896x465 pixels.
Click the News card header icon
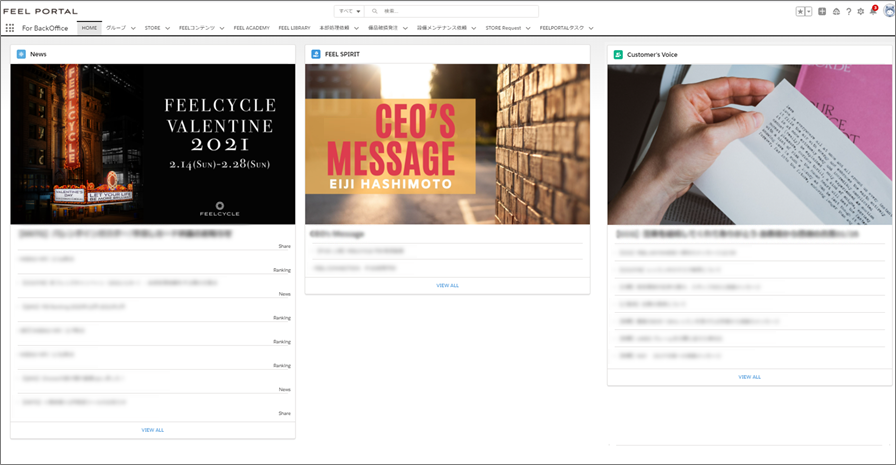pyautogui.click(x=21, y=54)
